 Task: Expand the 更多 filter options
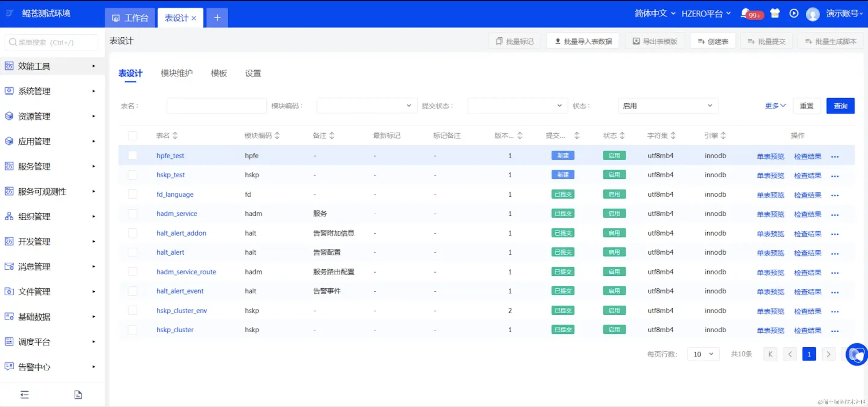pyautogui.click(x=775, y=106)
